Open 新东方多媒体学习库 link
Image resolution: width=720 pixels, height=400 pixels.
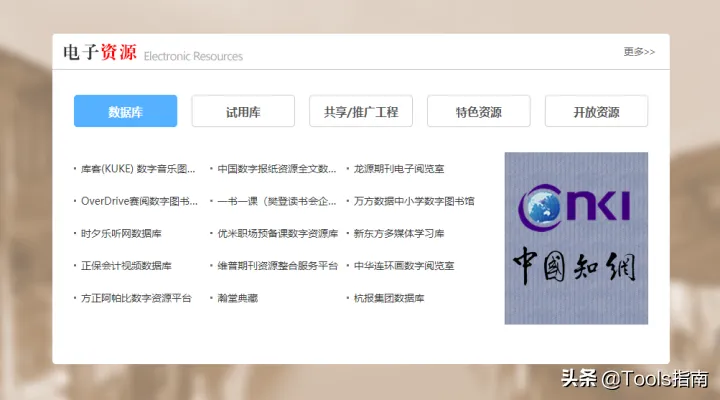pyautogui.click(x=399, y=234)
